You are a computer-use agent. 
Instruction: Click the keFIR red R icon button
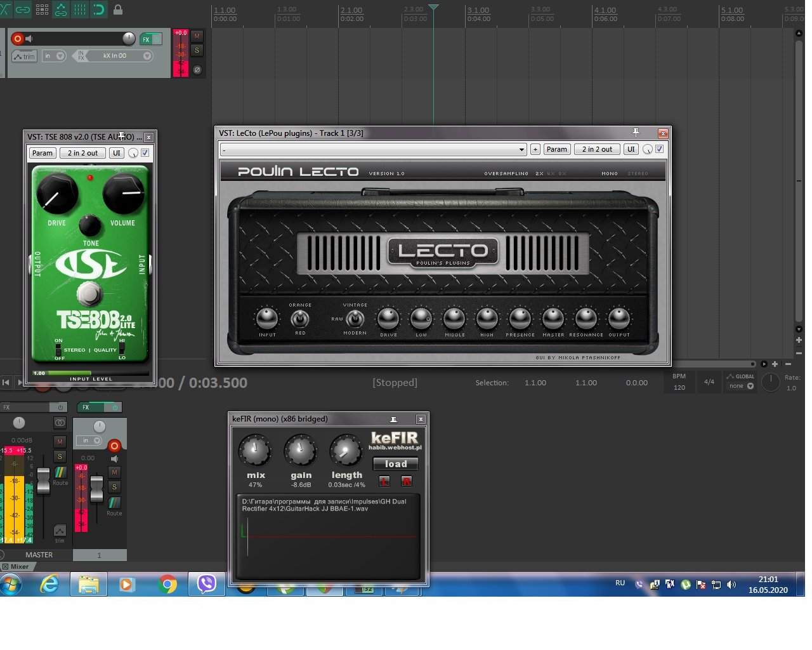click(x=407, y=481)
